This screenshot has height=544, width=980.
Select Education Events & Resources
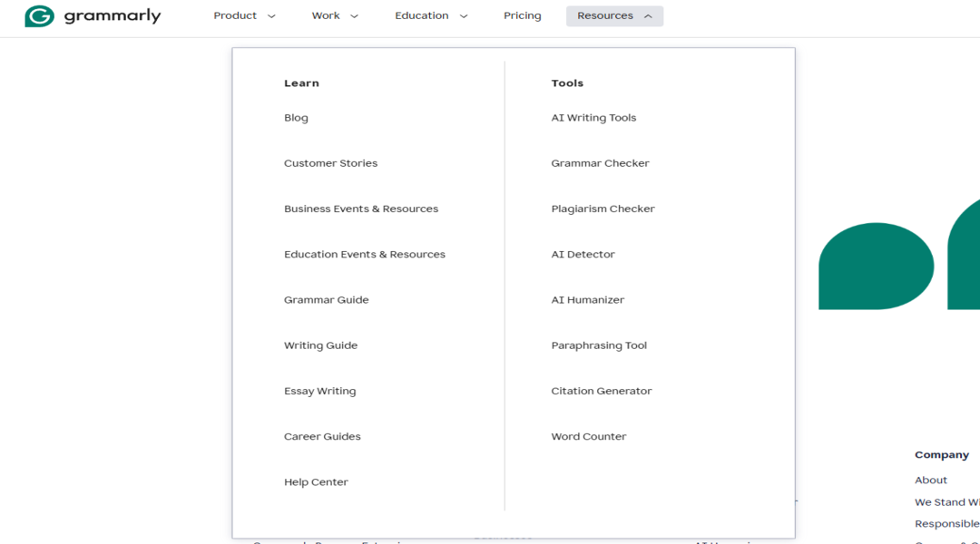[x=365, y=254]
